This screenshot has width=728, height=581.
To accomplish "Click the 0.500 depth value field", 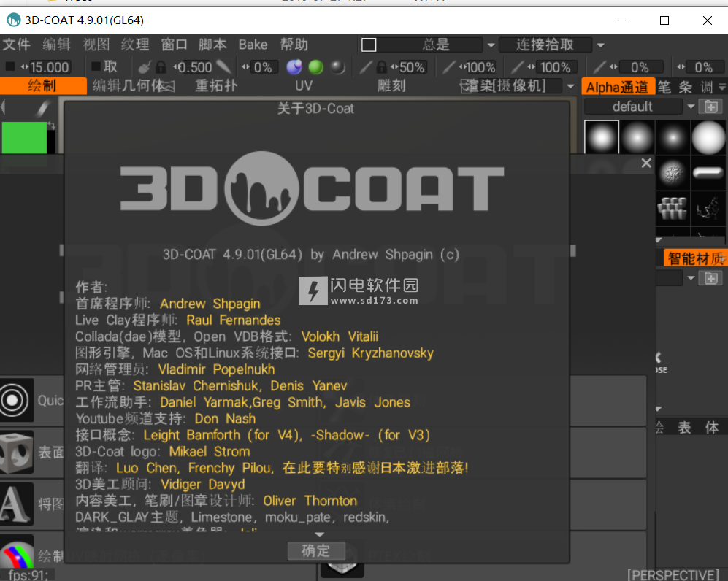I will 195,67.
